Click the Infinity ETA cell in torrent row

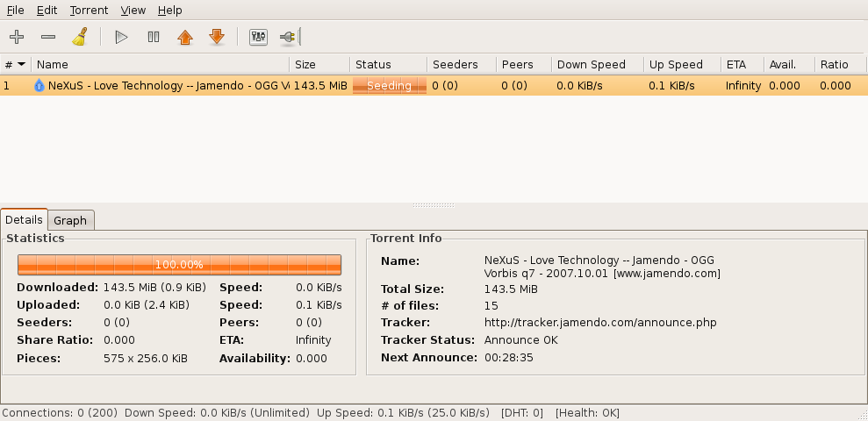(x=743, y=85)
